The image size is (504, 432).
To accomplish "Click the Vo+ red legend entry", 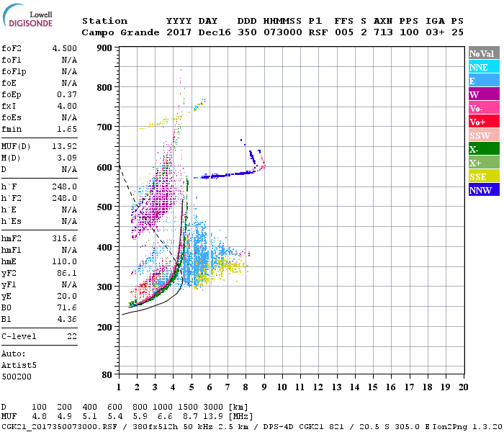I will (x=484, y=122).
